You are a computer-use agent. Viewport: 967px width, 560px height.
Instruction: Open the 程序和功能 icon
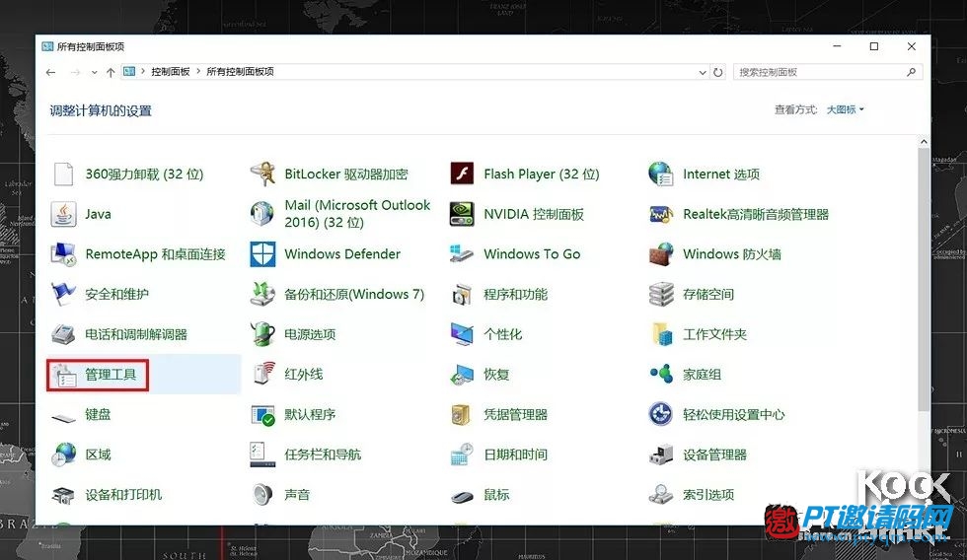pos(462,295)
